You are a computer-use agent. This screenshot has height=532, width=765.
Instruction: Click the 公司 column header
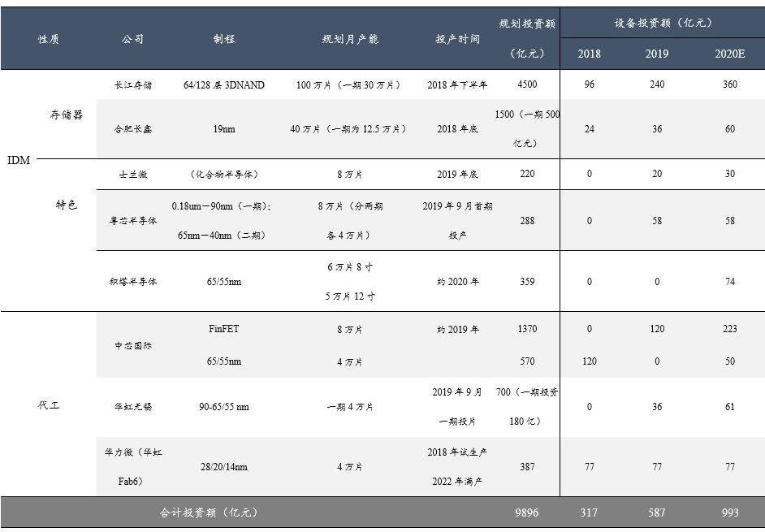coord(132,39)
